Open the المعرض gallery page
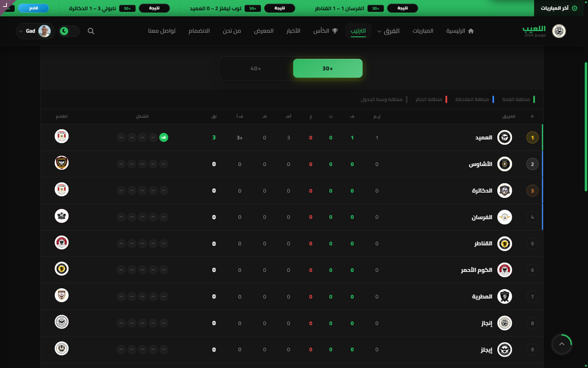This screenshot has width=588, height=368. coord(264,31)
